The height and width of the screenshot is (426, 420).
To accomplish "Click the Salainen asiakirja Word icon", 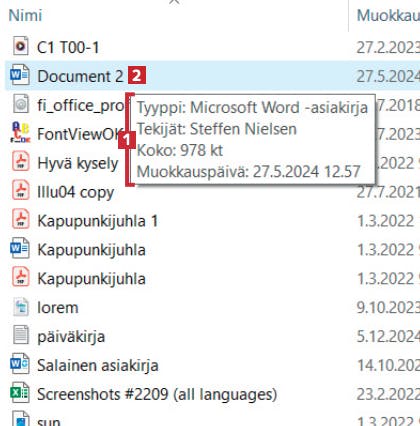I will point(20,365).
